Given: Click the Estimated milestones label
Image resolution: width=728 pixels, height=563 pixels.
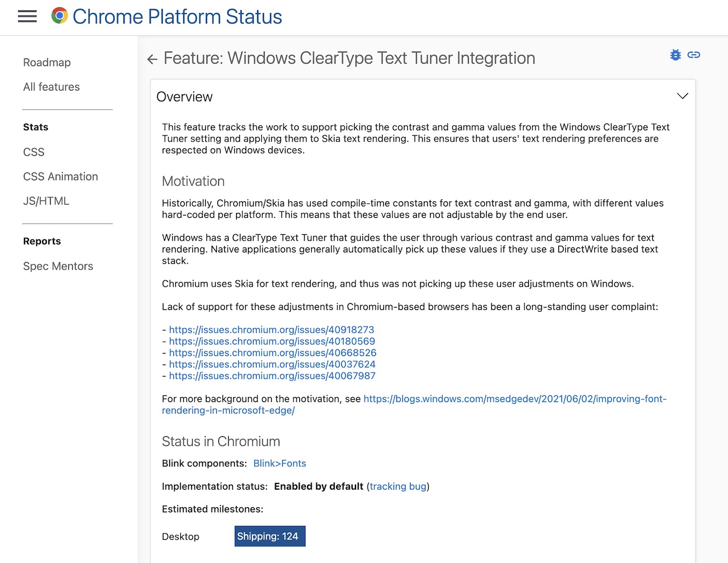Looking at the screenshot, I should coord(213,509).
